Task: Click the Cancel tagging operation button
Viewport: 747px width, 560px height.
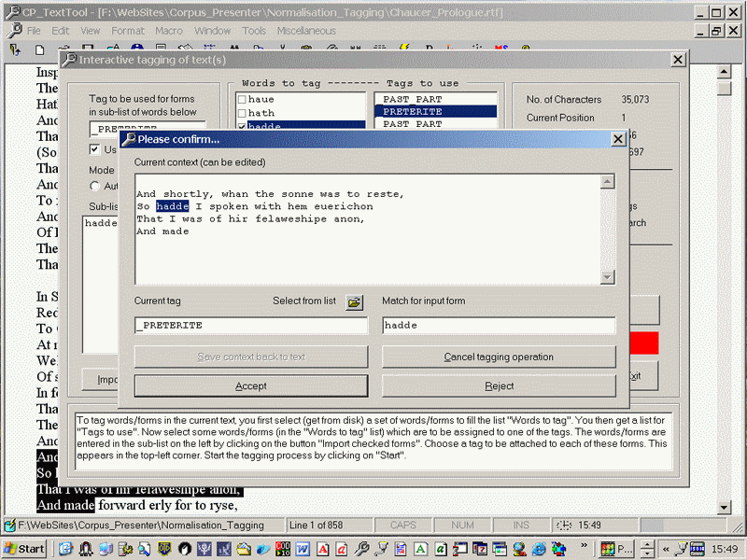Action: tap(499, 357)
